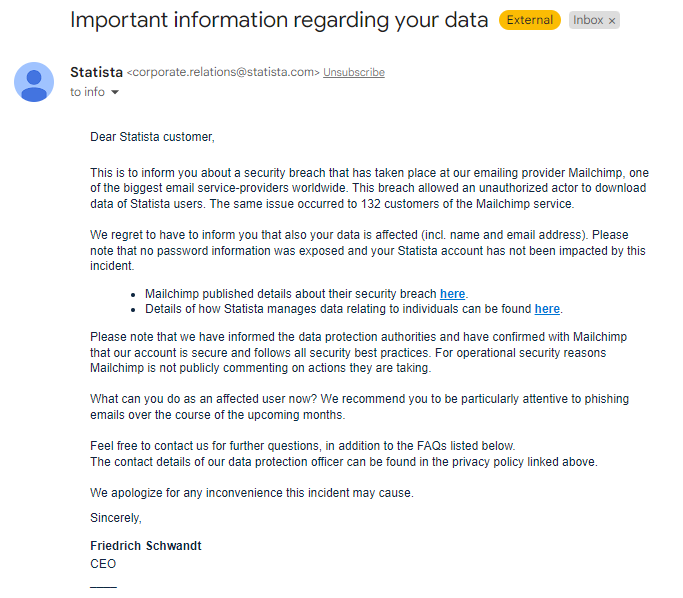
Task: Click the signature name Friedrich Schwandt
Action: (x=146, y=547)
